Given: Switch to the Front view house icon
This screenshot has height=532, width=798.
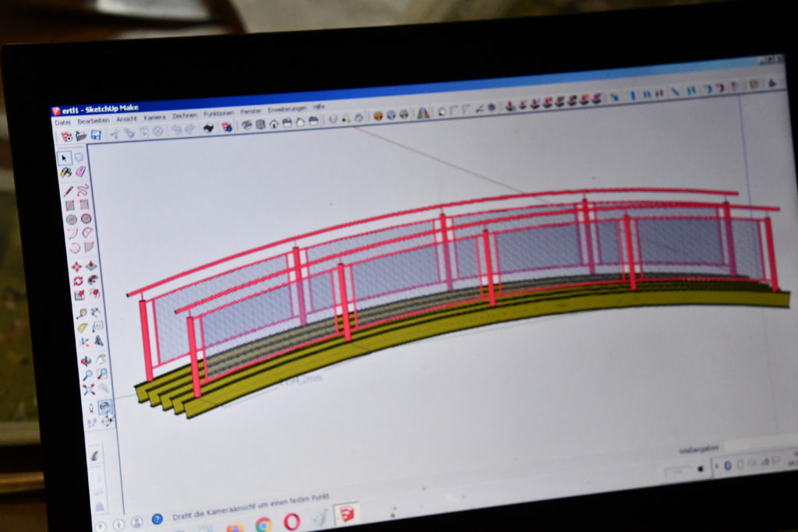Looking at the screenshot, I should pyautogui.click(x=274, y=124).
